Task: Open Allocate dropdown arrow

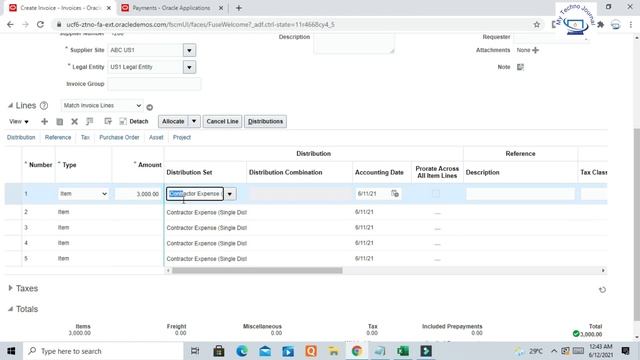Action: click(194, 121)
